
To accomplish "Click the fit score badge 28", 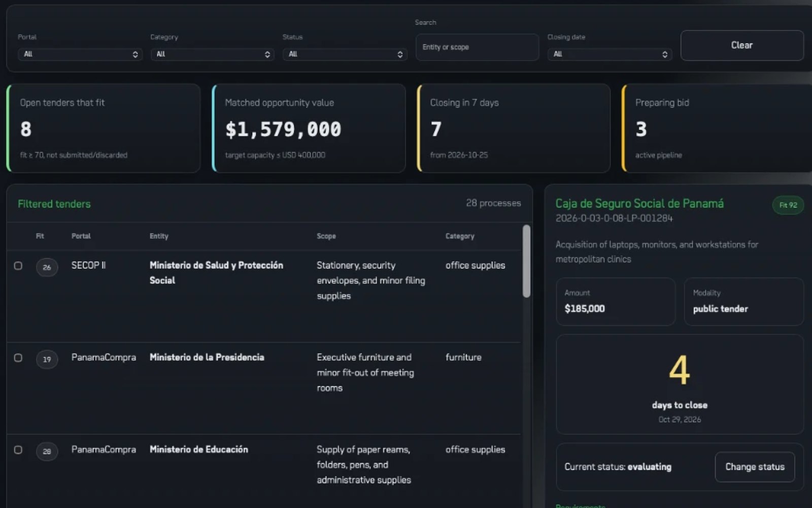I will pos(47,451).
